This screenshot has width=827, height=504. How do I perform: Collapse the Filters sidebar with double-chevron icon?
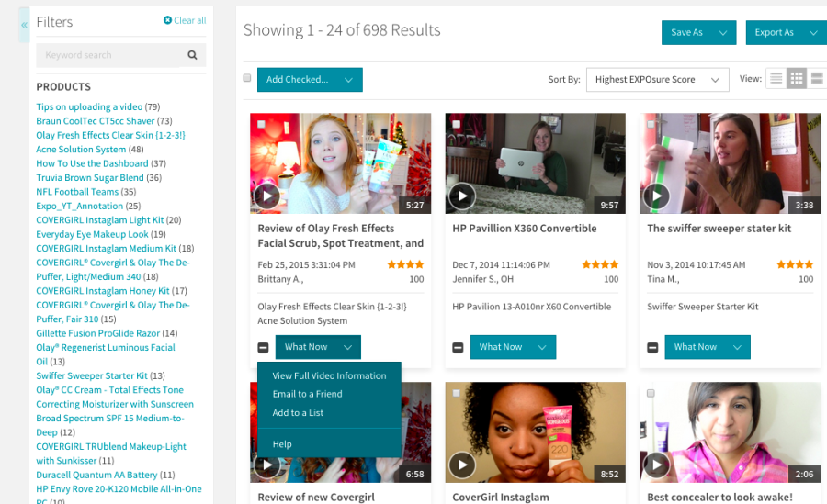(x=24, y=25)
